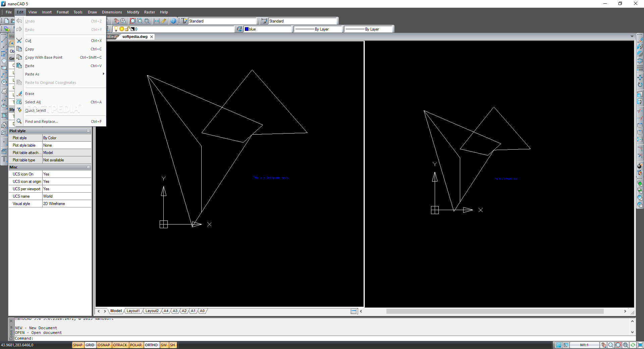644x349 pixels.
Task: Toggle the layer 0 freeze sun icon
Action: tap(122, 29)
